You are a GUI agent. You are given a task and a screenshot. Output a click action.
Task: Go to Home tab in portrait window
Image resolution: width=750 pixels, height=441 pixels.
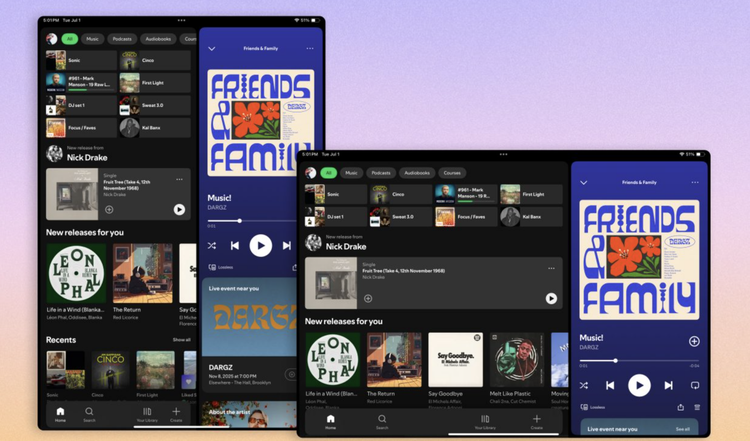pos(60,414)
